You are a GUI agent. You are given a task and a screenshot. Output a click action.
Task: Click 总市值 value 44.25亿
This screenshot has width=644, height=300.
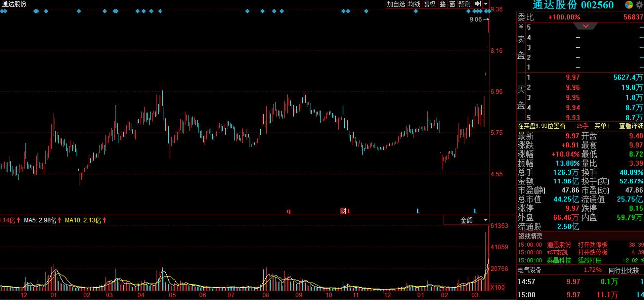566,199
